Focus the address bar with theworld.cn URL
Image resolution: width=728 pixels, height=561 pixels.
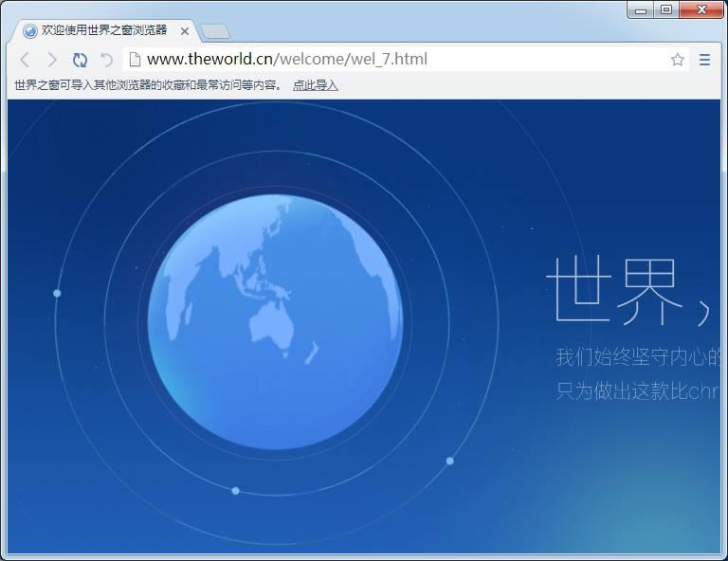coord(398,60)
